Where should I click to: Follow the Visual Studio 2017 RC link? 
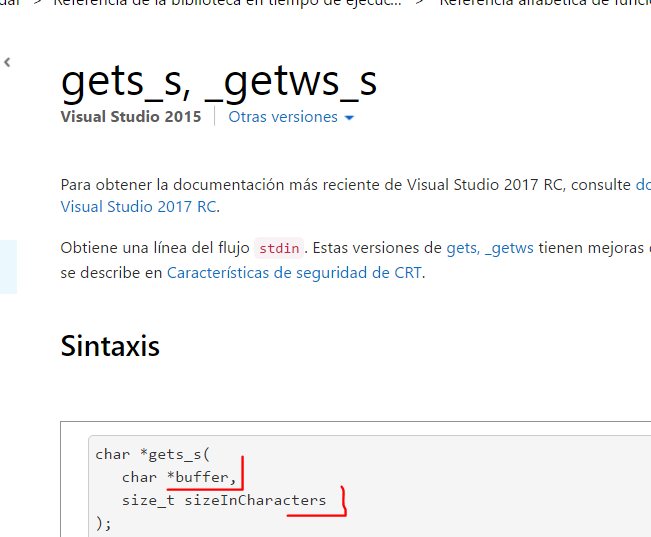(139, 207)
